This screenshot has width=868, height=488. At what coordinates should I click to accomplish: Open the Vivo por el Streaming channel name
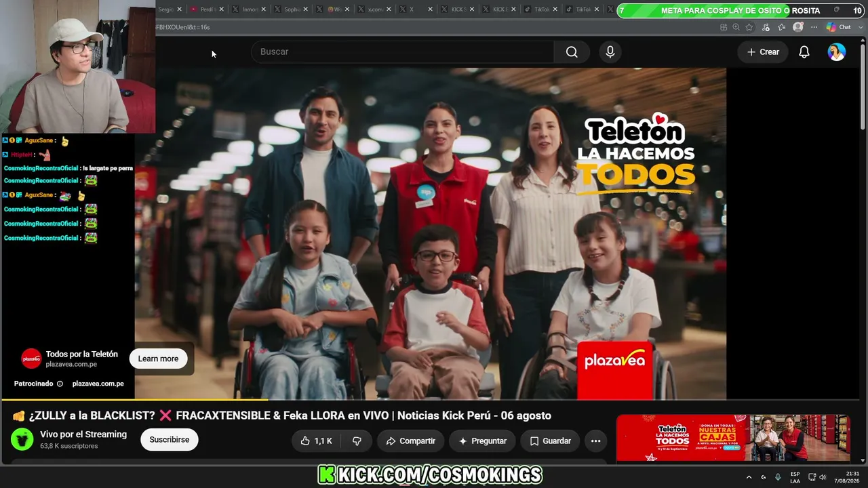[x=83, y=434]
